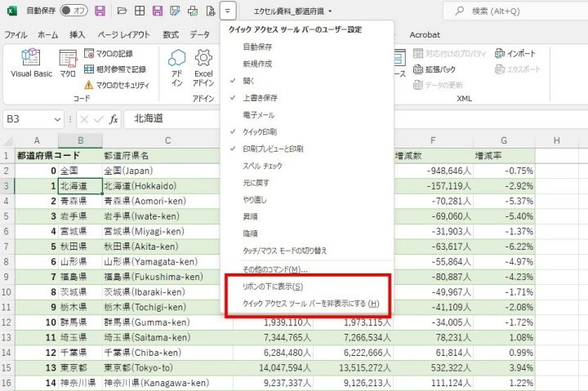
Task: Click データの更新 in XML group
Action: coord(438,85)
